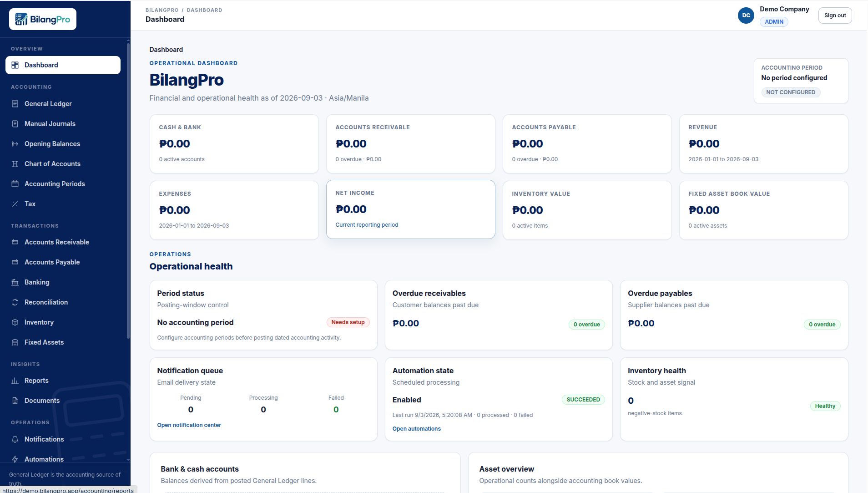Click the SUCCEEDED status badge

(583, 400)
